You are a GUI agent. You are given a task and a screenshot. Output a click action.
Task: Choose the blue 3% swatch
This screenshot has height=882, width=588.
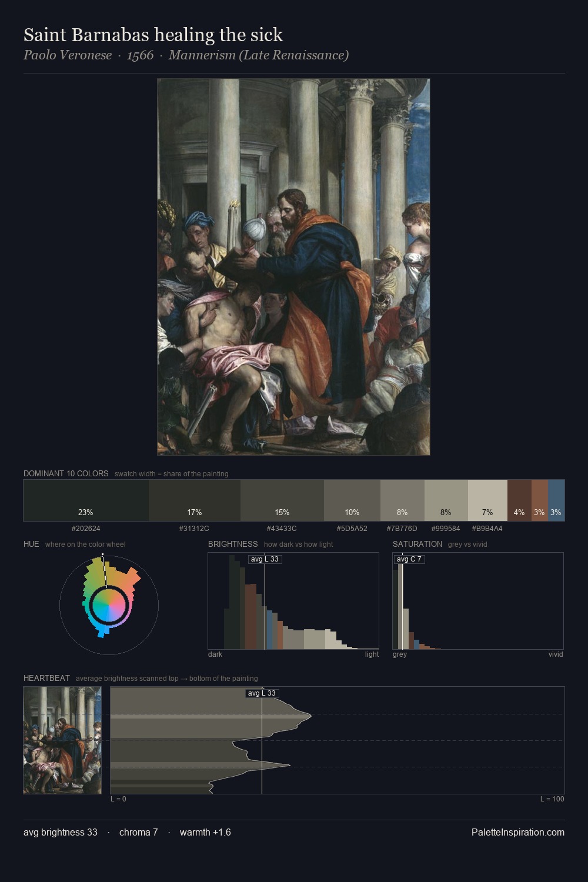click(556, 500)
